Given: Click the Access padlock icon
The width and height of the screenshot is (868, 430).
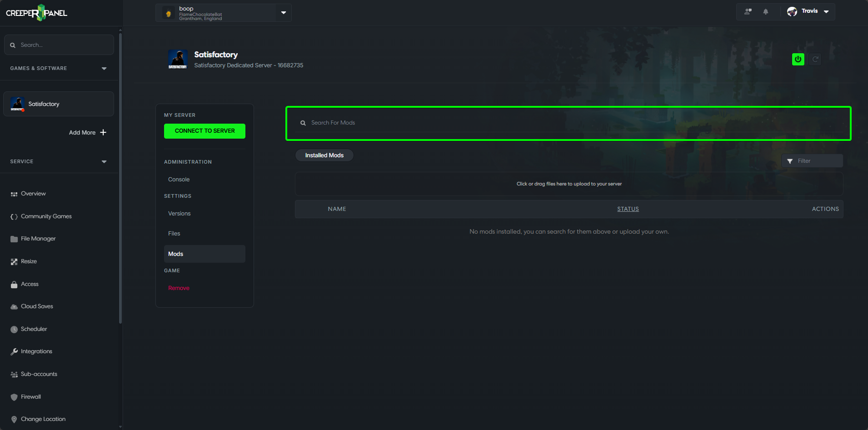Looking at the screenshot, I should (14, 285).
